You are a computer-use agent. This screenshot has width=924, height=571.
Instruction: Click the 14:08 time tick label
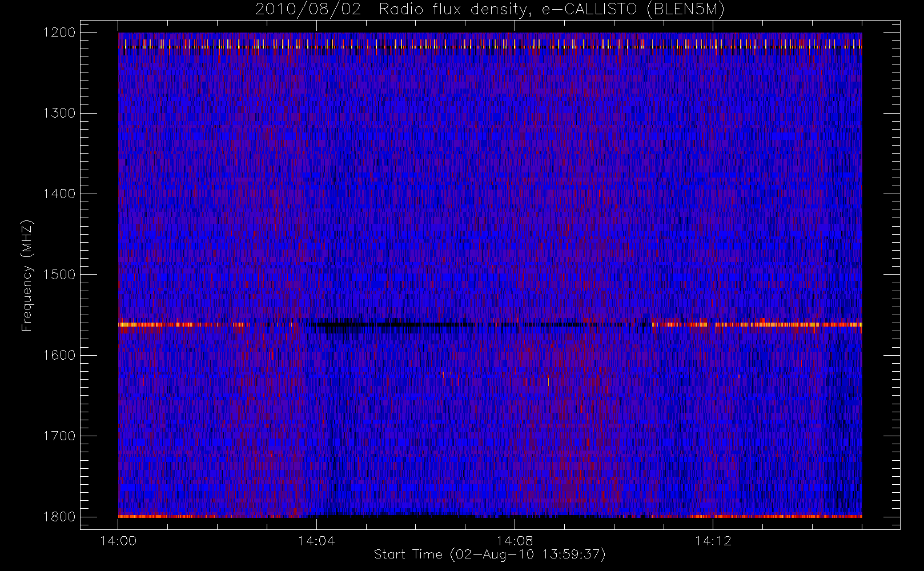pos(515,541)
